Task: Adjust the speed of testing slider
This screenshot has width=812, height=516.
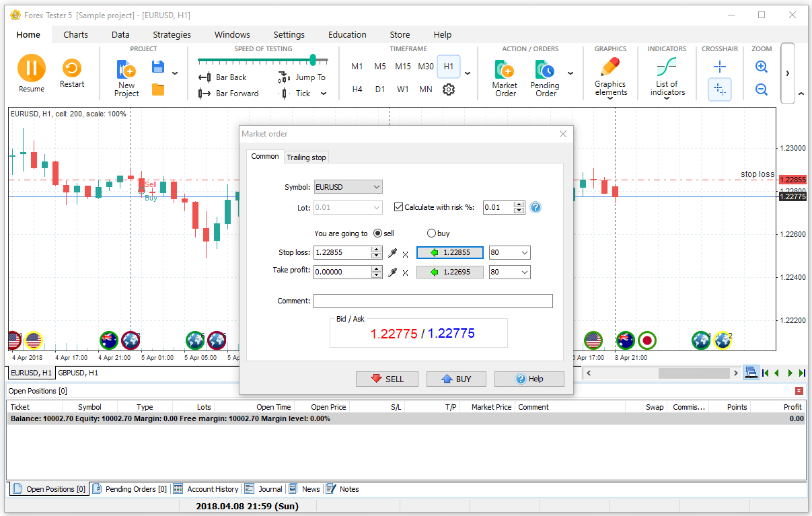Action: point(313,60)
